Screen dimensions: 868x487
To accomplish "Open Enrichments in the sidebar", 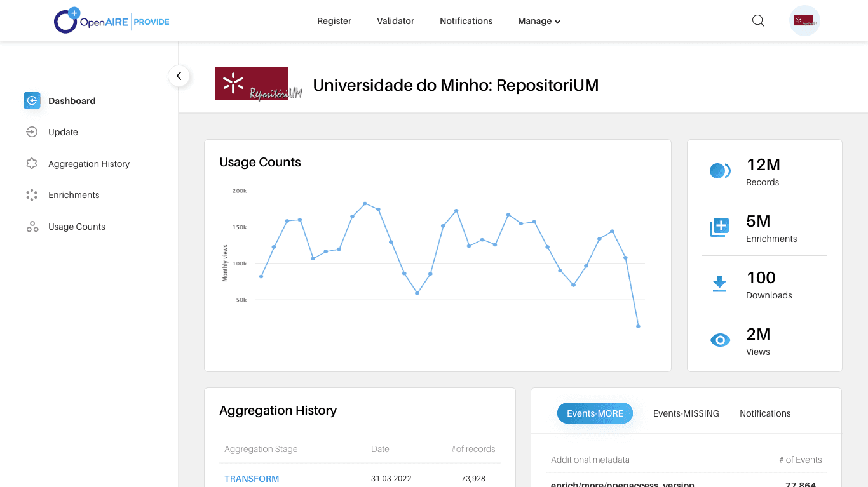I will point(74,195).
